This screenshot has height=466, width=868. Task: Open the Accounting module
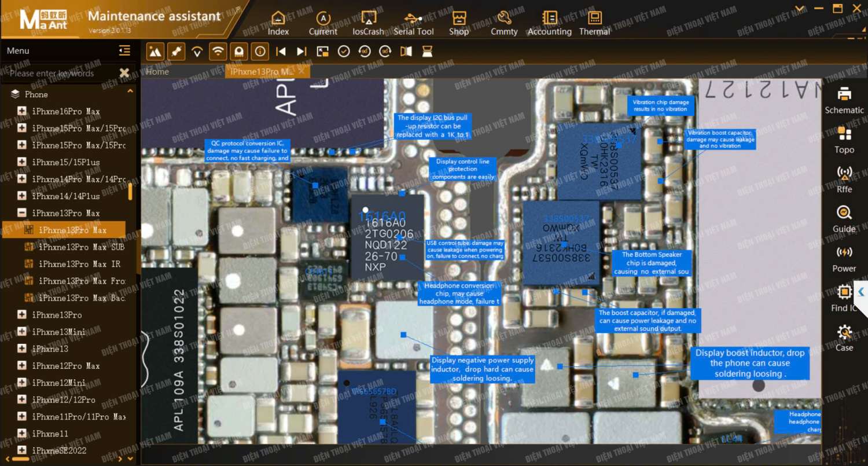coord(549,23)
